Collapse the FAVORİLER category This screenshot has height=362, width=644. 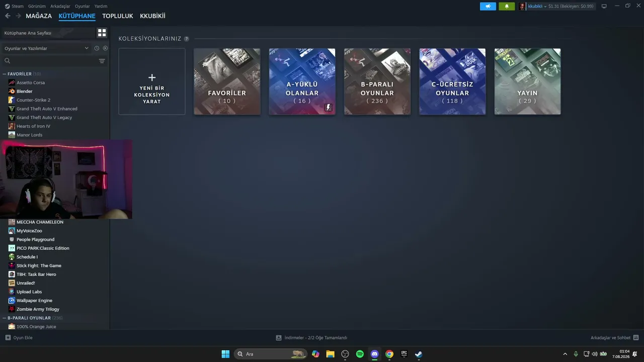pos(5,74)
